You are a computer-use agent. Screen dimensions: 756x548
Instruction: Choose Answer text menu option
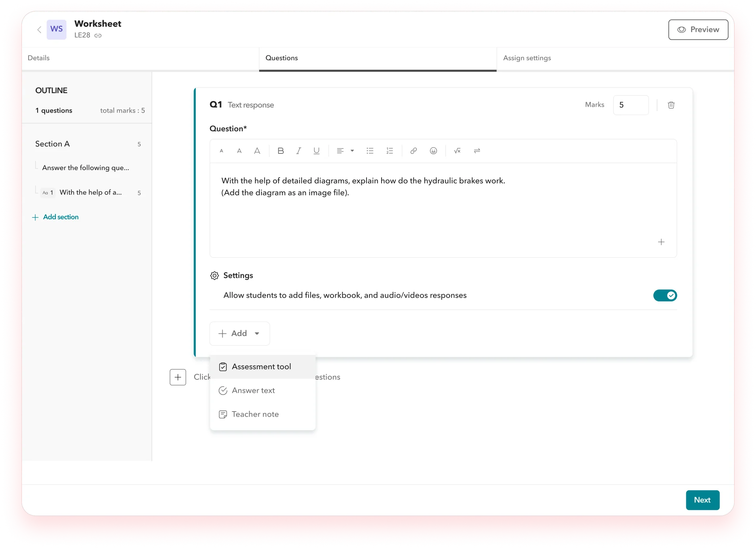(x=253, y=391)
